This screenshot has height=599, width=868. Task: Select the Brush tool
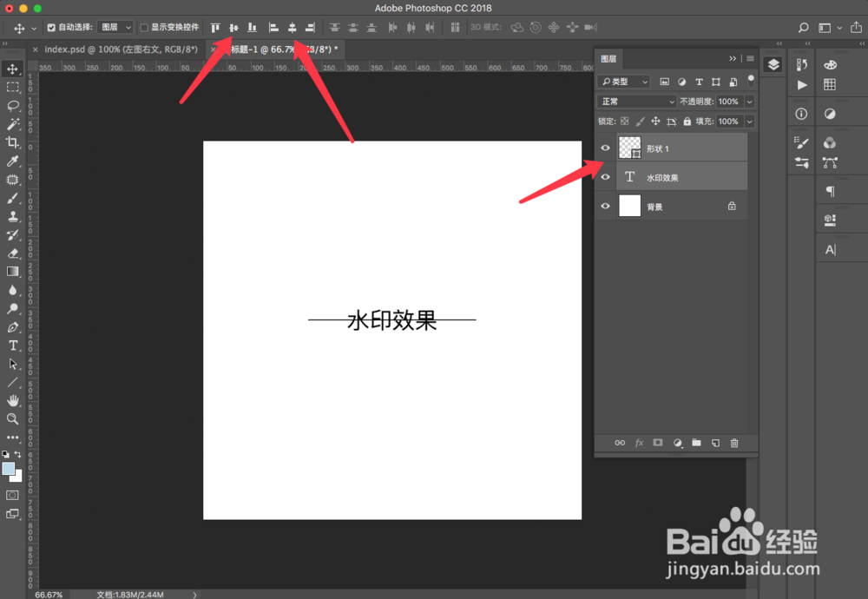point(12,198)
